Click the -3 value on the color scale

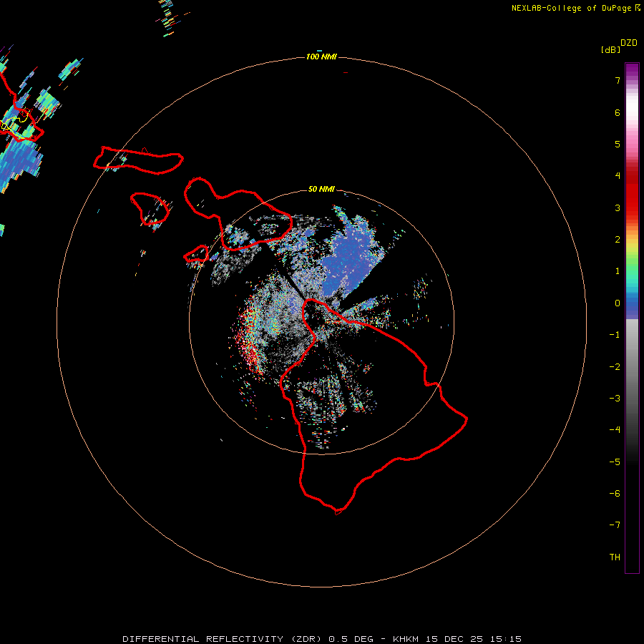point(615,399)
